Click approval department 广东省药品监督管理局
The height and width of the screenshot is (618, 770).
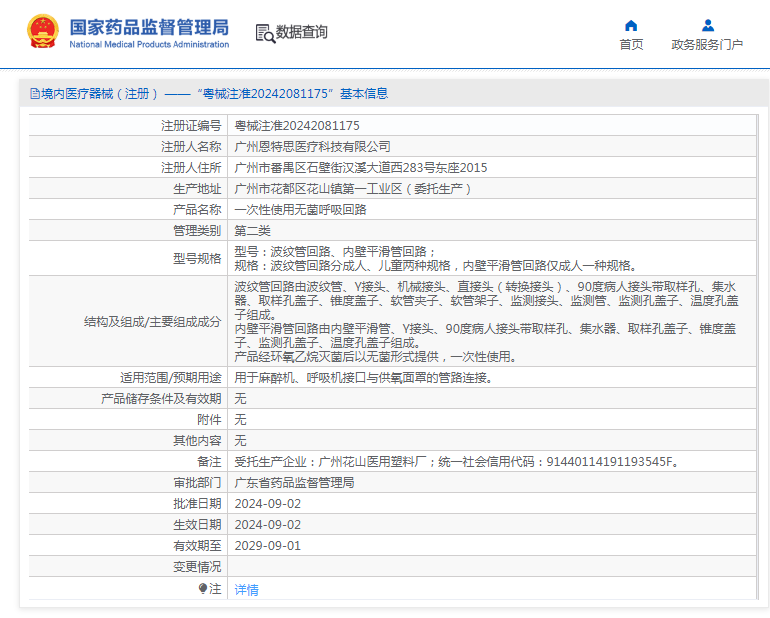click(x=294, y=483)
